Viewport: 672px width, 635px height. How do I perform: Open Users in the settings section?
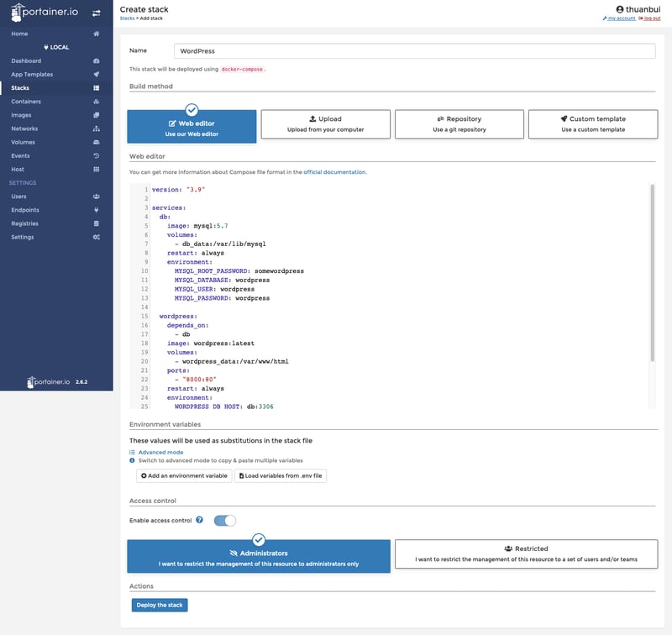[19, 197]
